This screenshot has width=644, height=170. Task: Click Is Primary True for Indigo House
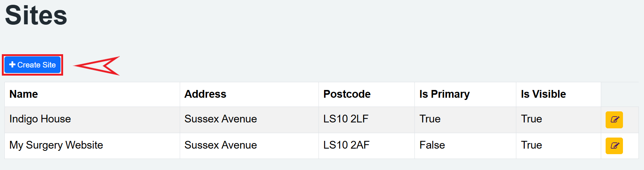point(430,119)
